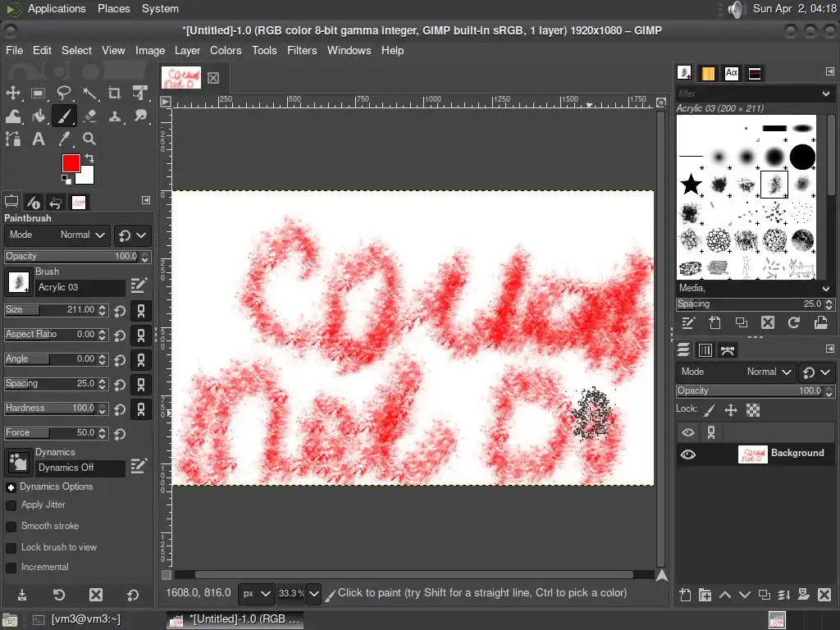The image size is (840, 630).
Task: Select the Clone stamp tool
Action: tap(115, 116)
